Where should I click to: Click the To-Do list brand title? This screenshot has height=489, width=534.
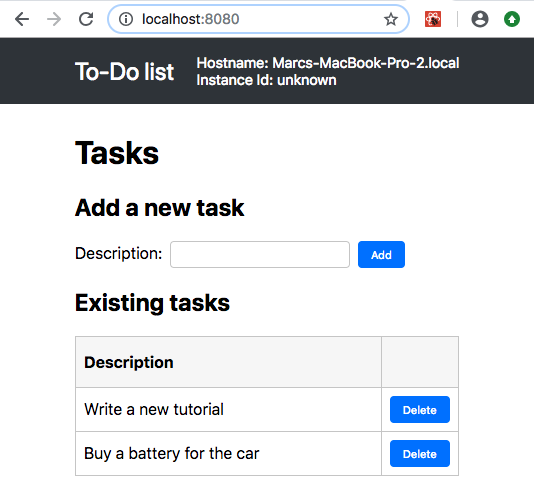coord(124,72)
